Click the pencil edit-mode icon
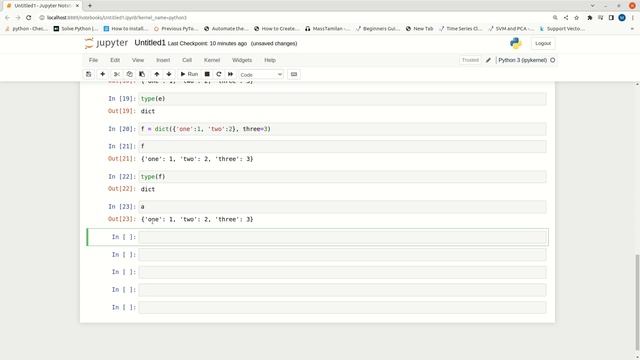 coord(488,60)
